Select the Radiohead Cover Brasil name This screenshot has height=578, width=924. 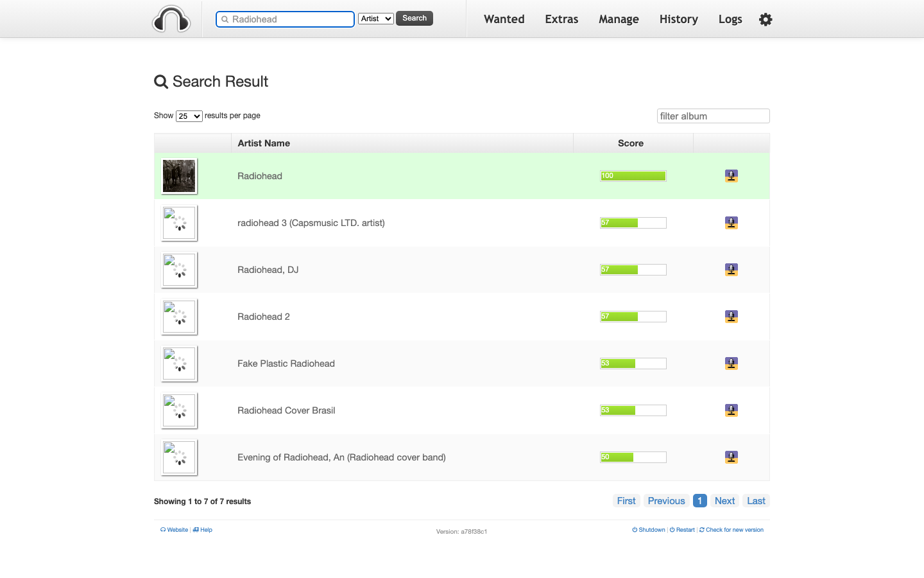[x=286, y=410]
